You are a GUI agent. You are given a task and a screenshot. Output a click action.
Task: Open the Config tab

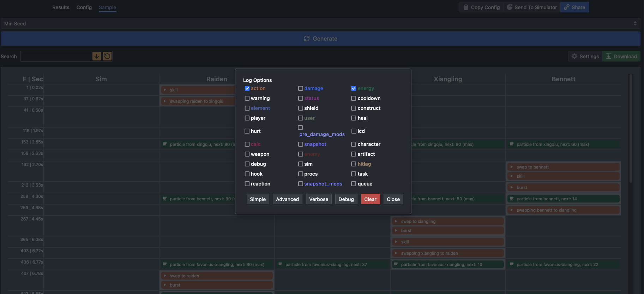[x=84, y=7]
